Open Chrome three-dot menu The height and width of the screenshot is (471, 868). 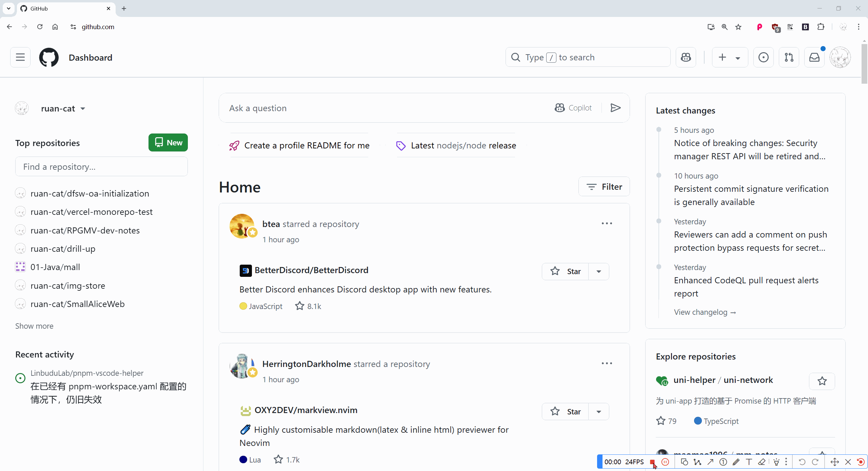[859, 27]
